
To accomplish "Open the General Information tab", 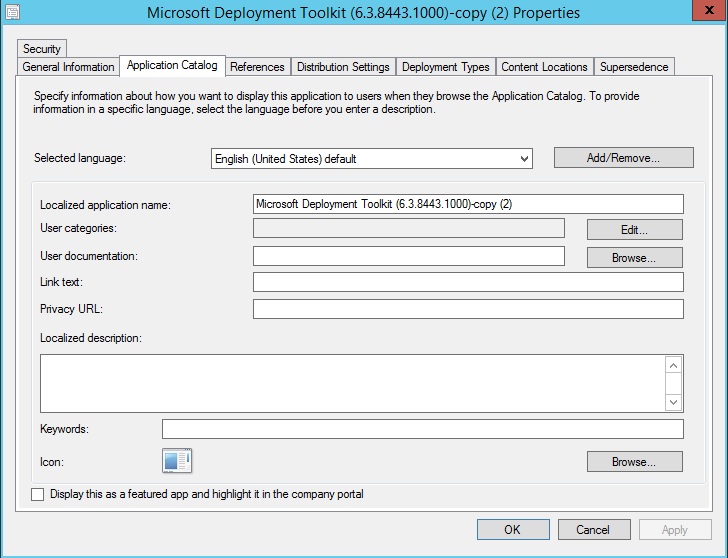I will tap(68, 67).
